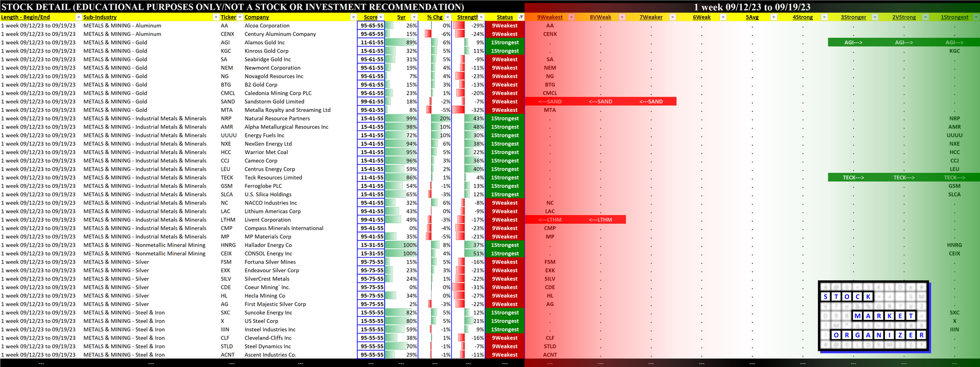Open the active Status filter funnel button
Screen dimensions: 980x367
point(520,17)
